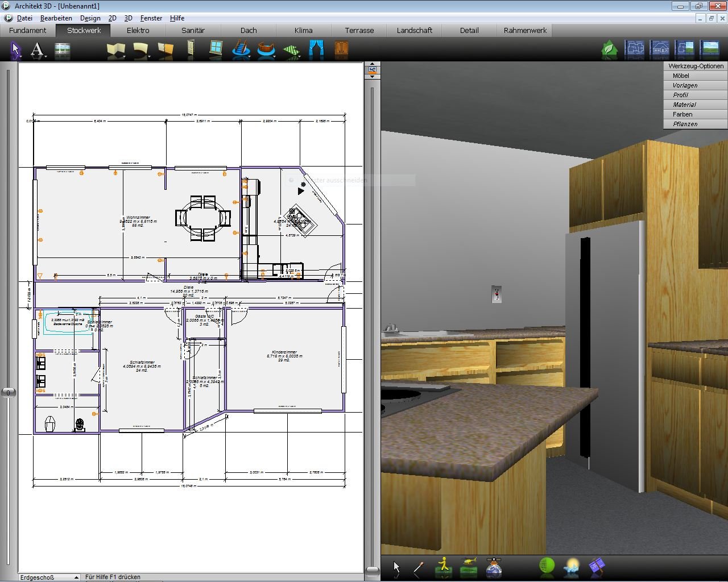Select the wooden cabinet tool

(341, 49)
